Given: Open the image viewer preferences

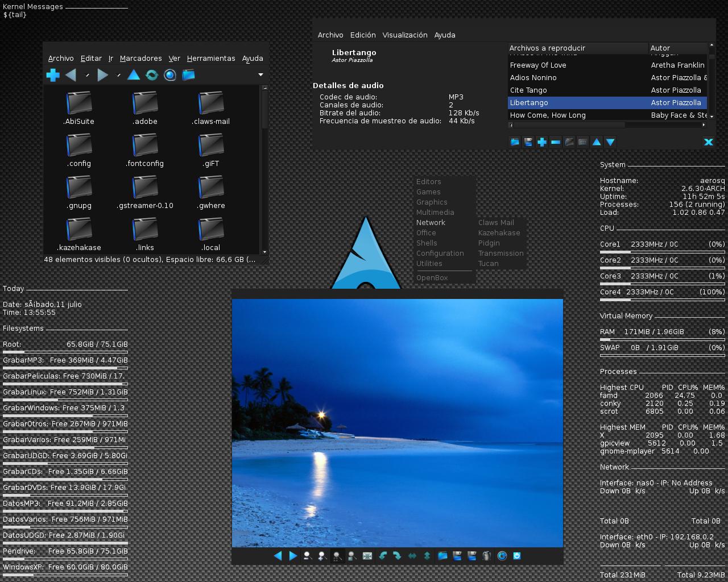Looking at the screenshot, I should coord(502,555).
